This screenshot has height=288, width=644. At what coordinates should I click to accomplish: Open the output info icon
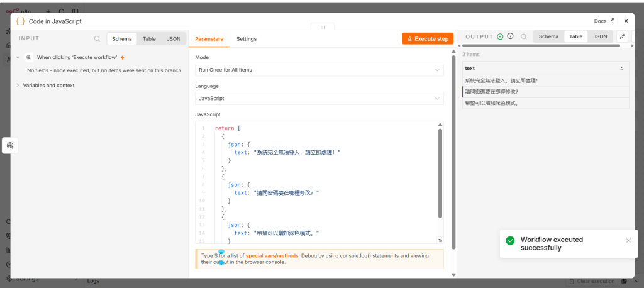[510, 36]
